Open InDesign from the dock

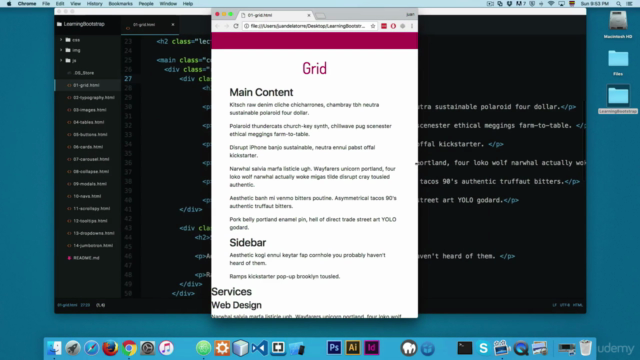click(x=371, y=348)
